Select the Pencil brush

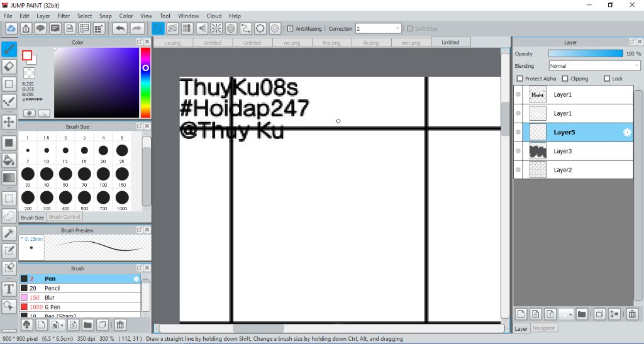pyautogui.click(x=80, y=288)
